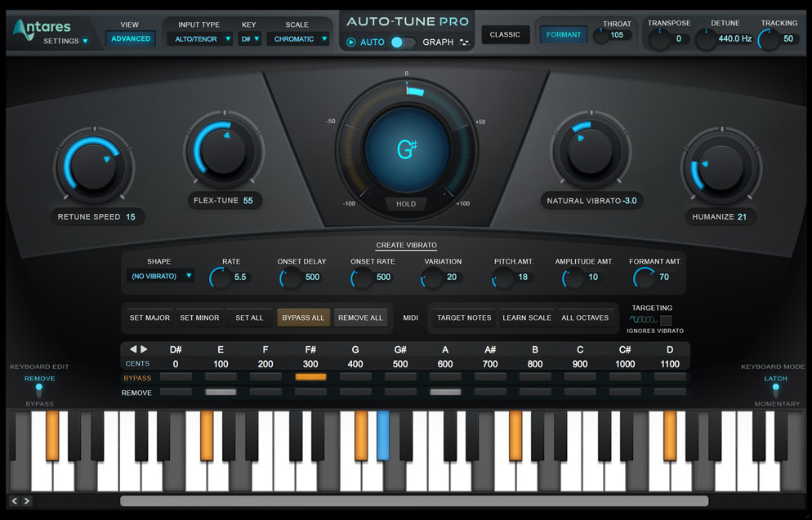Click the Antares logo
The height and width of the screenshot is (520, 812).
coord(42,28)
